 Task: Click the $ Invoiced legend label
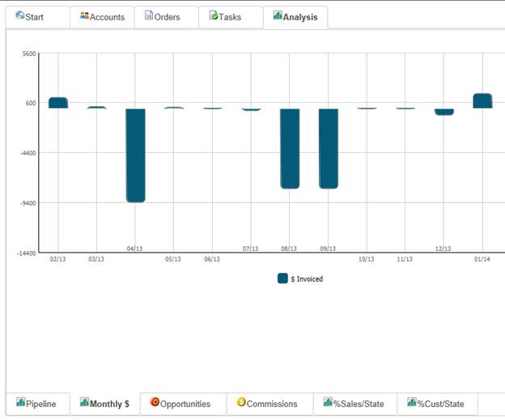coord(307,279)
